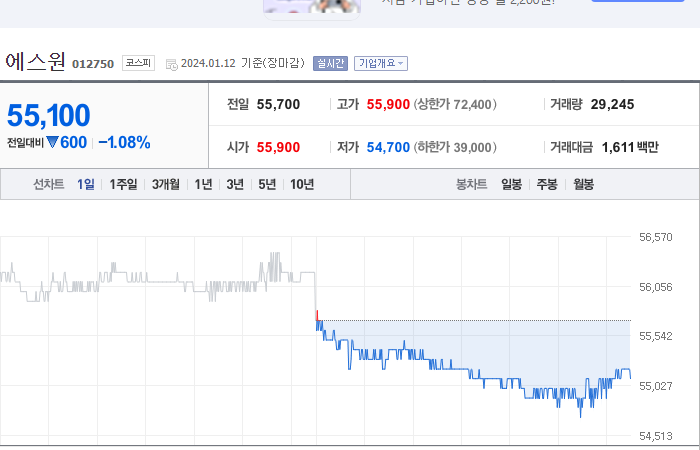Click the 저가 value 54,700

coord(388,147)
